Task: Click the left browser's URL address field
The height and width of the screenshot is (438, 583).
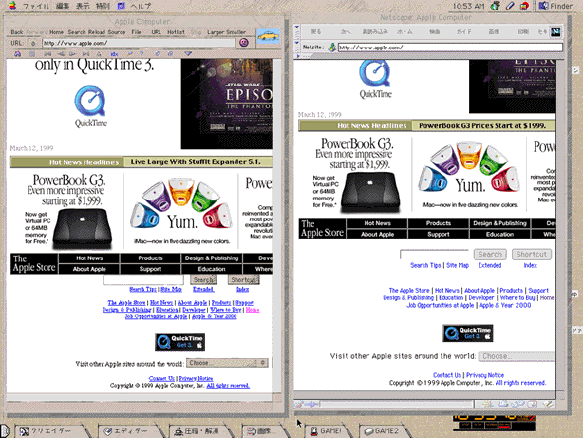Action: click(139, 43)
